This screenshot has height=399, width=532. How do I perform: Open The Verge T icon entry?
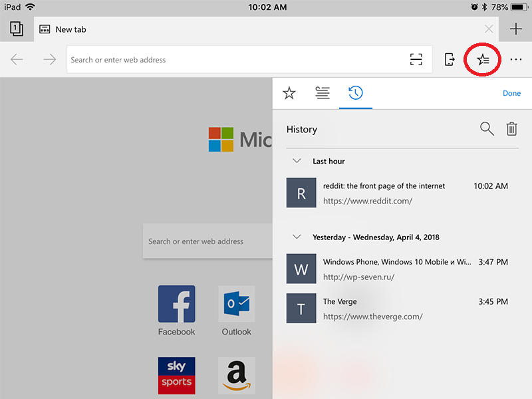301,309
